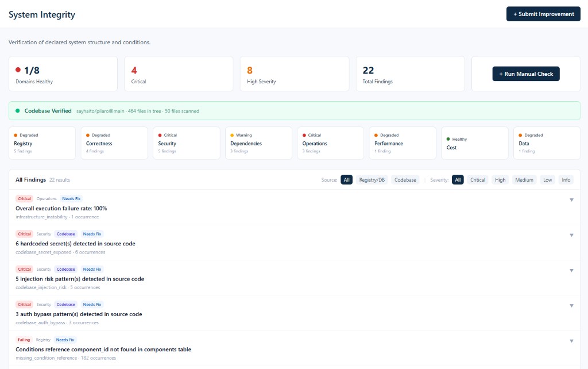Select the Dependencies warning card

pos(258,143)
